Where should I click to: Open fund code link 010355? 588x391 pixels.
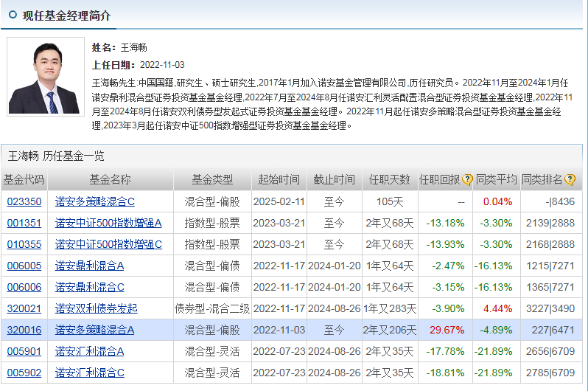[x=24, y=244]
